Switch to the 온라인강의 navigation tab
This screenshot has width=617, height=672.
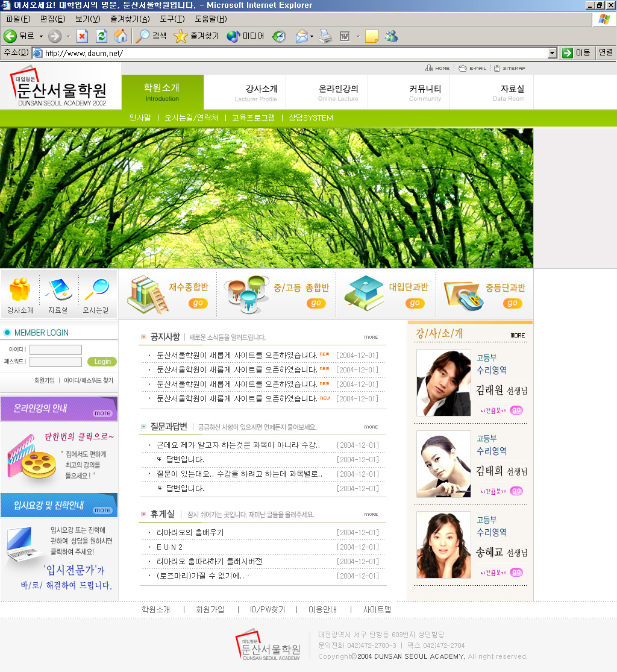click(338, 92)
